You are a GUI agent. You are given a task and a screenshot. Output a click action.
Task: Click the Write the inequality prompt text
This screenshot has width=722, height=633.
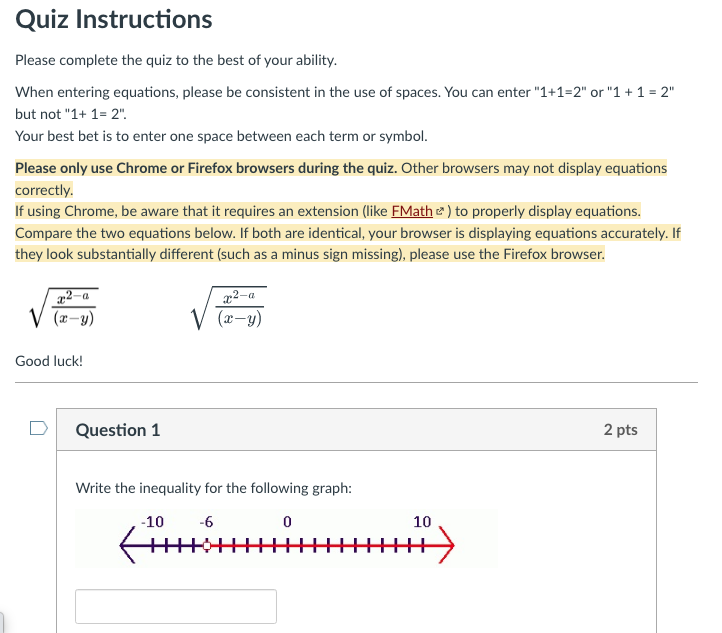[214, 488]
